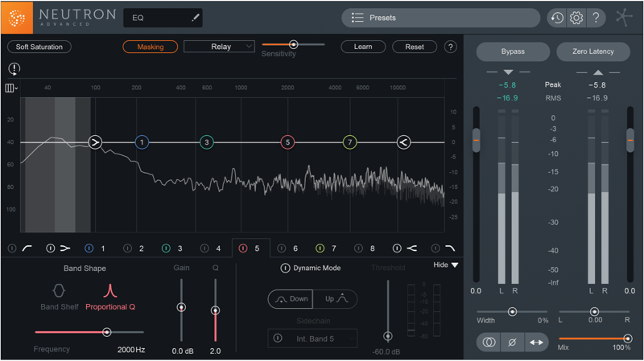Toggle power for band 4
The height and width of the screenshot is (361, 644).
point(204,248)
